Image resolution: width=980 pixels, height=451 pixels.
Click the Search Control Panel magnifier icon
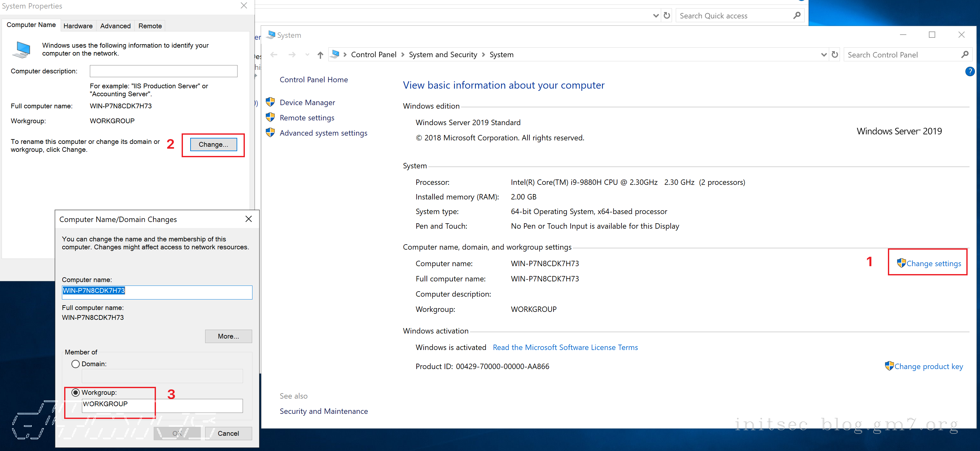click(964, 55)
